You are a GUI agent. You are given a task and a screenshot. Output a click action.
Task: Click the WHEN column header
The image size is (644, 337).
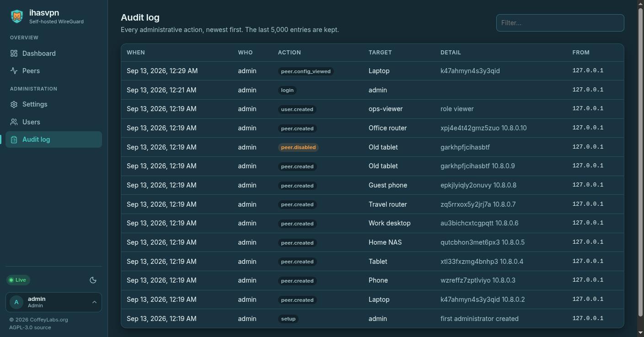click(136, 53)
